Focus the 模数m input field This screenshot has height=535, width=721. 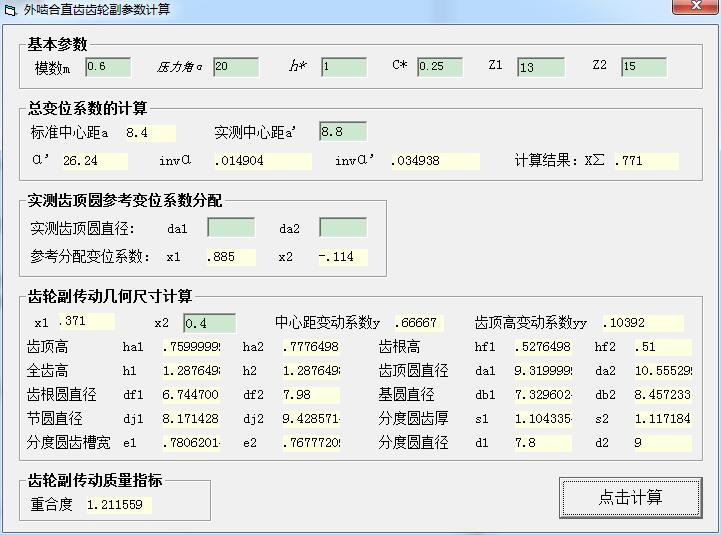108,67
